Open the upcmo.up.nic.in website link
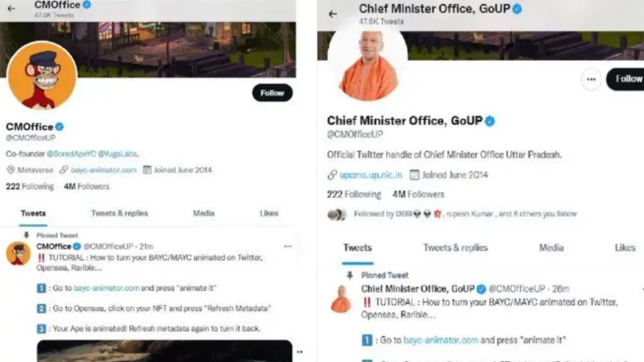This screenshot has height=362, width=644. coord(371,175)
